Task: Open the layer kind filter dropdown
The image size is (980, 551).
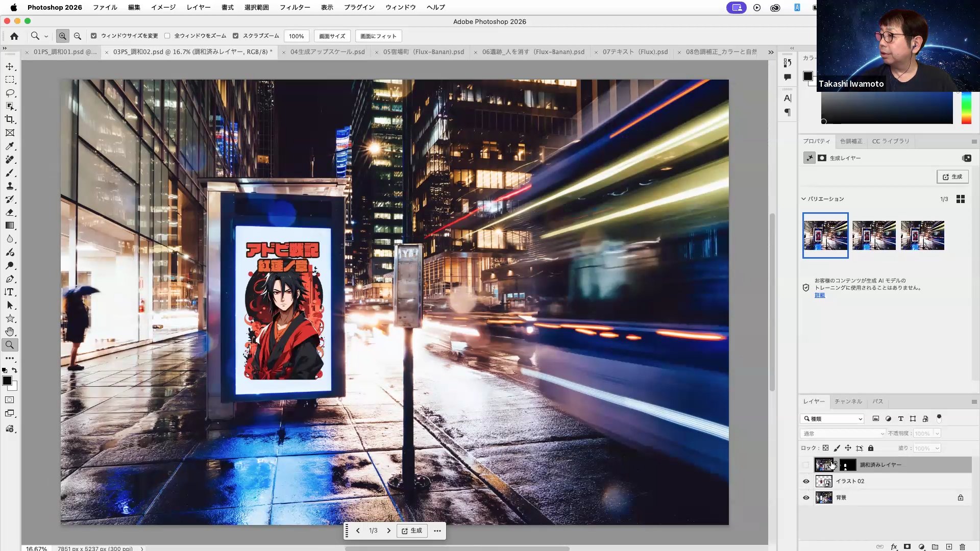Action: pos(832,419)
